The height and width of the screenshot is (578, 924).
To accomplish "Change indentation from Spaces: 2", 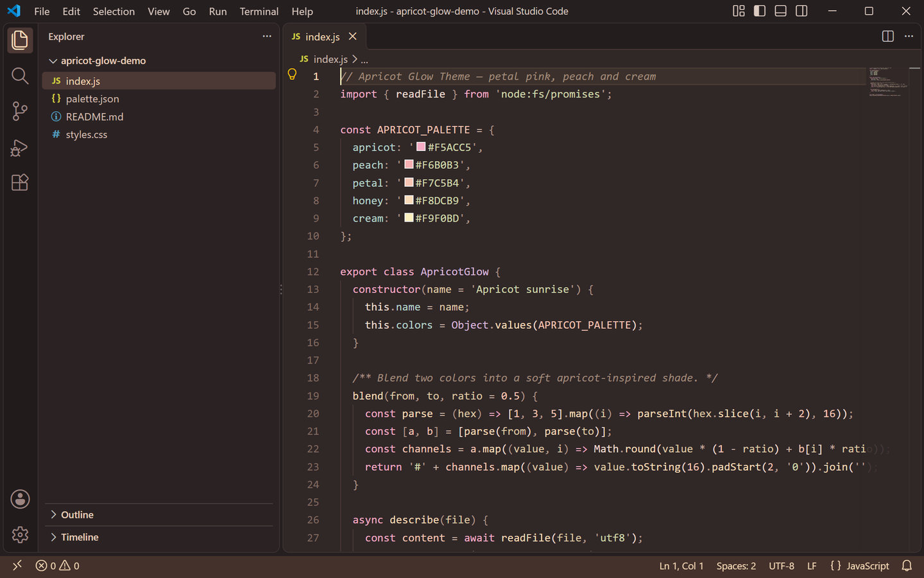I will click(x=736, y=566).
